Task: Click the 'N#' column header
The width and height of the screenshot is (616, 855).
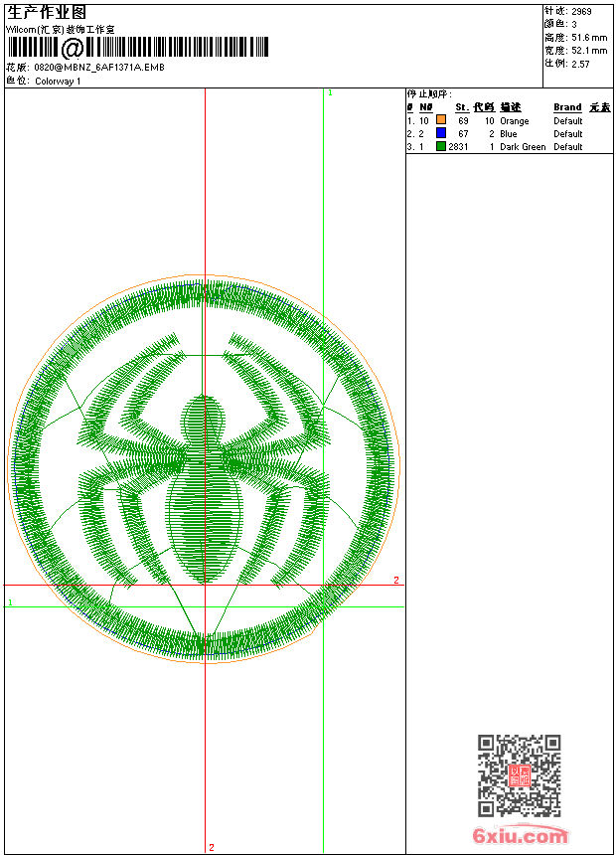Action: [426, 107]
